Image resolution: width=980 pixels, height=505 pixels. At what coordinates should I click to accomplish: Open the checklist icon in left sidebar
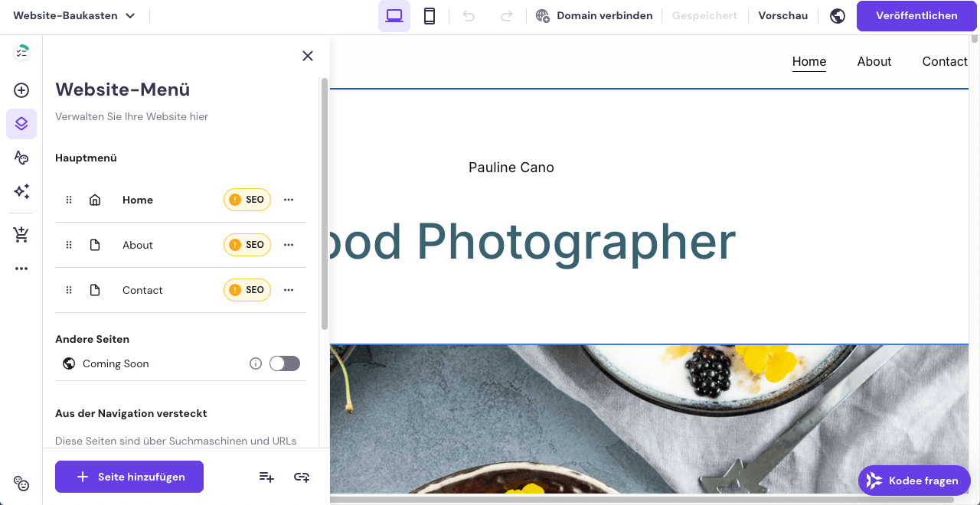tap(21, 52)
